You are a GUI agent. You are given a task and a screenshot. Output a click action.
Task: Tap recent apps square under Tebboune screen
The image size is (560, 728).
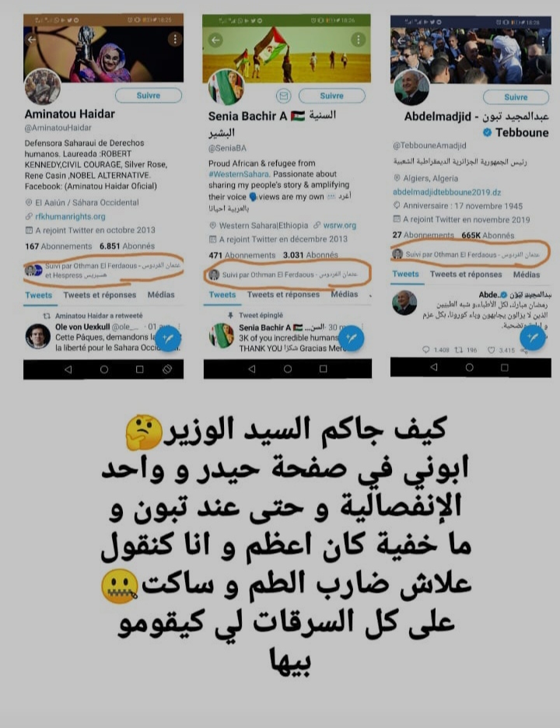[x=504, y=368]
